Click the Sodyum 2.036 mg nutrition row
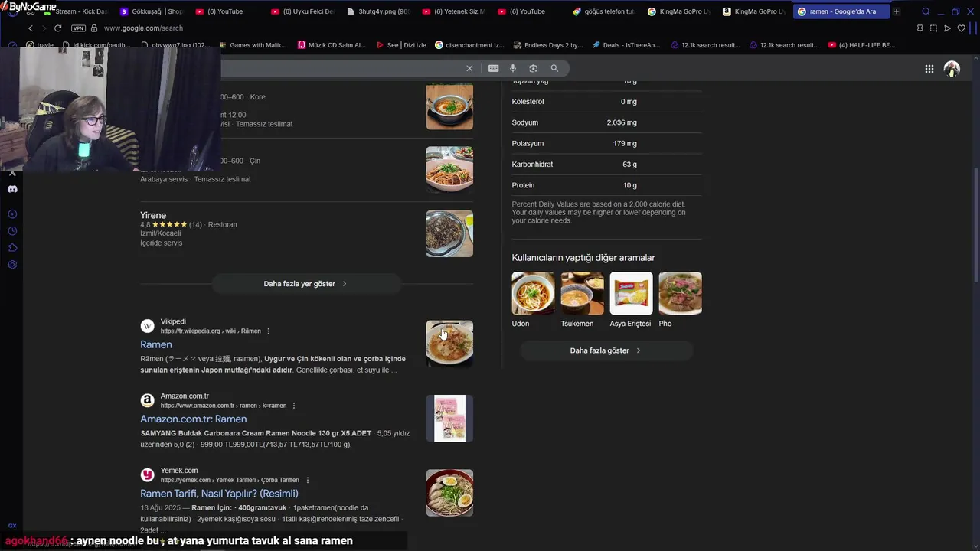 coord(606,122)
